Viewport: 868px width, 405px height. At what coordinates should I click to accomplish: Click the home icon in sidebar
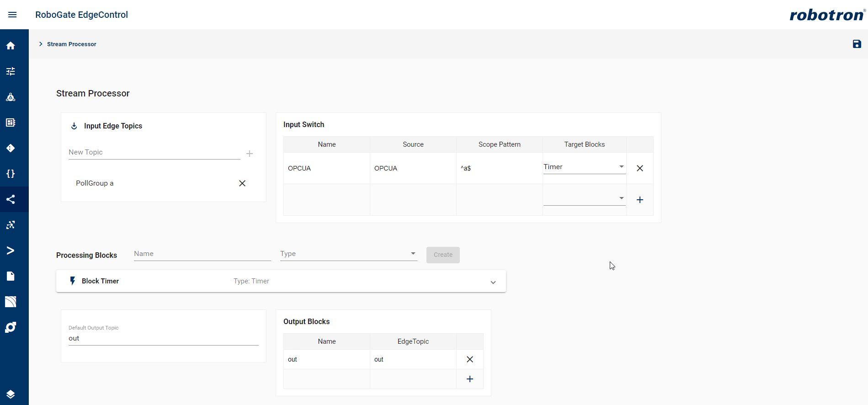[11, 46]
